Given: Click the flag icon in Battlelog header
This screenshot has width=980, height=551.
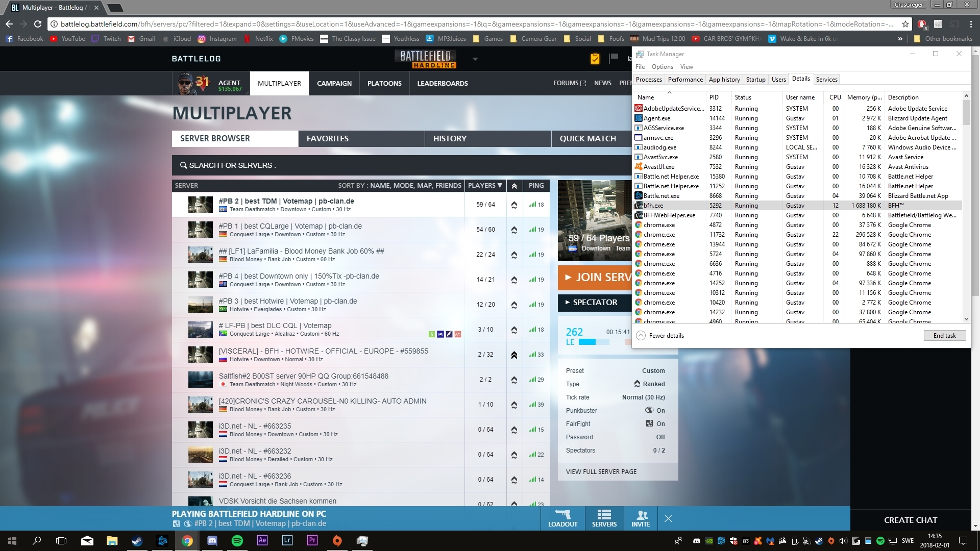Looking at the screenshot, I should tap(614, 58).
